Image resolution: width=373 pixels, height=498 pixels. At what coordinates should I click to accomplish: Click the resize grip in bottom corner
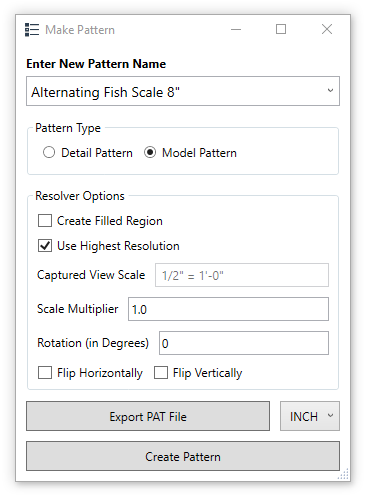[344, 474]
